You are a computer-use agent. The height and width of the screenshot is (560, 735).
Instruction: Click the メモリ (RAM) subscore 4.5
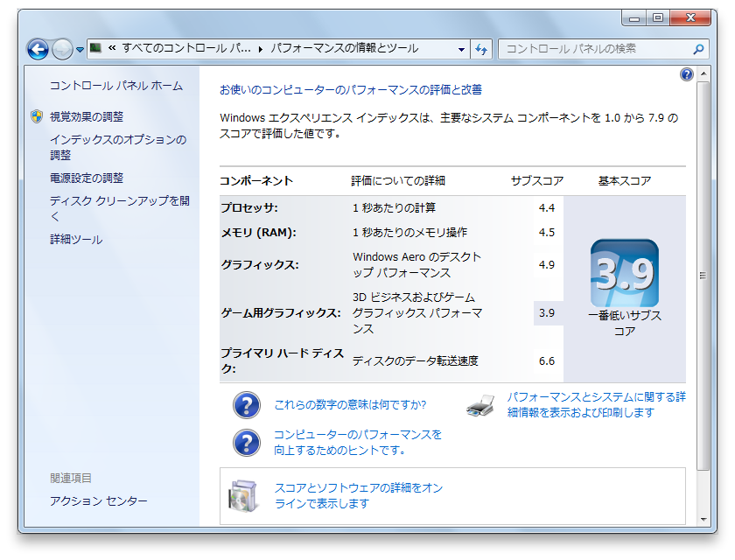pos(547,233)
